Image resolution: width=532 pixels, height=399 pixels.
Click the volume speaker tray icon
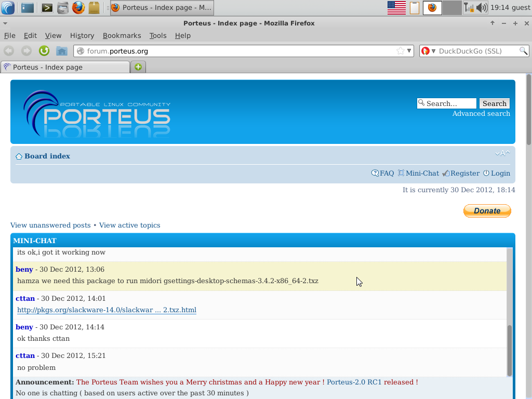pos(482,7)
